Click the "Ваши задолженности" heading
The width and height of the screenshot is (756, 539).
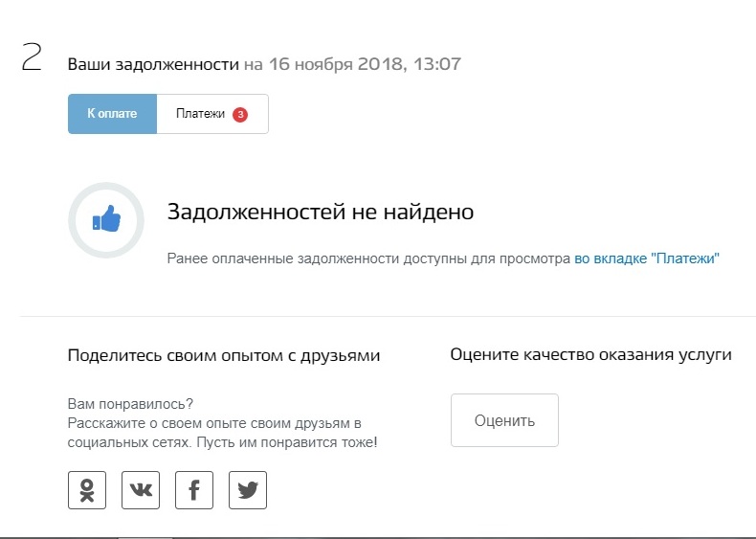(152, 64)
